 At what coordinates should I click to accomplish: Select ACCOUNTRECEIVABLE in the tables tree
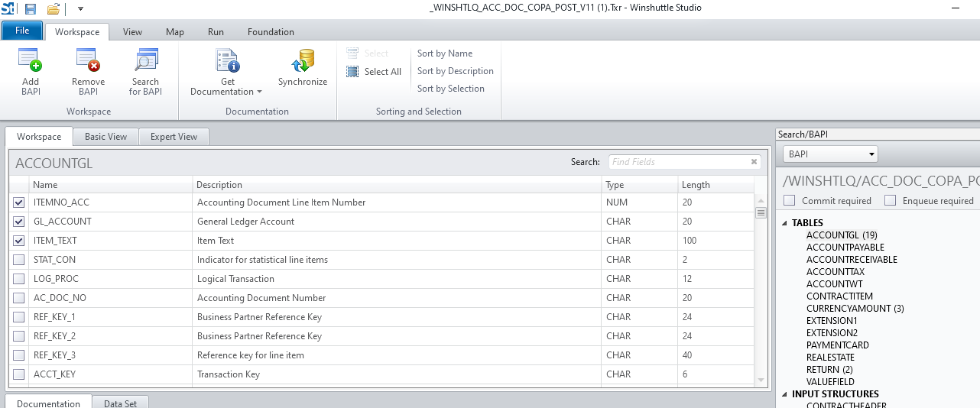[852, 260]
